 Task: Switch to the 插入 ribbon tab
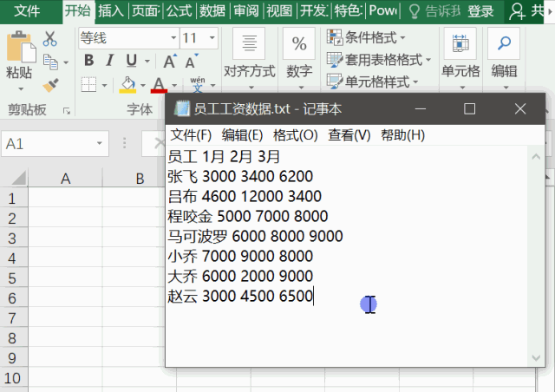(x=110, y=11)
